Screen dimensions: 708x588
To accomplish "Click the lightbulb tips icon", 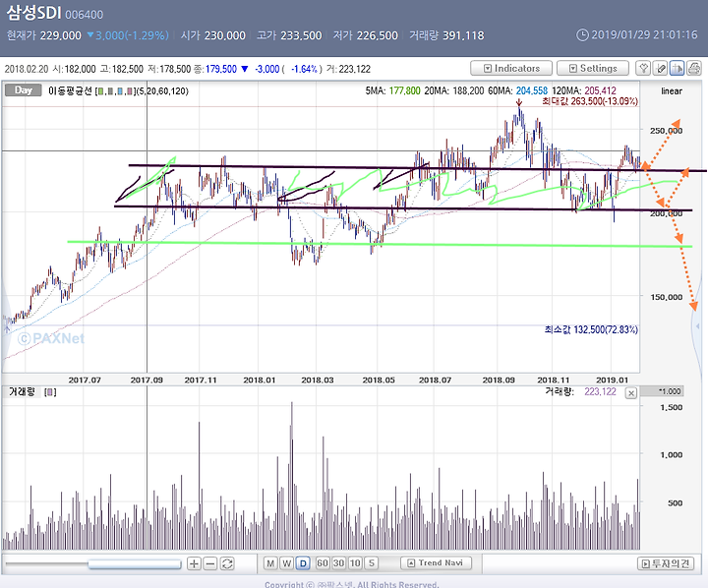I will [x=643, y=68].
